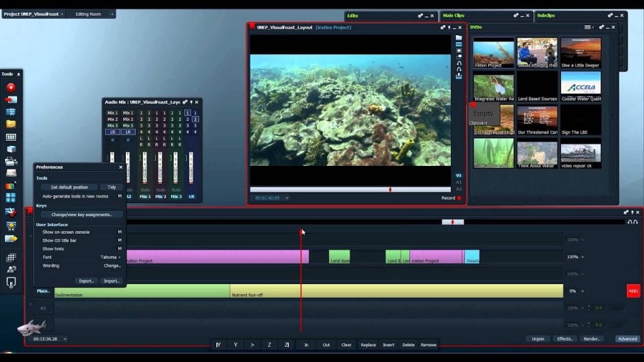
Task: Click the Nutrient Run-off timeline segment
Action: click(396, 291)
